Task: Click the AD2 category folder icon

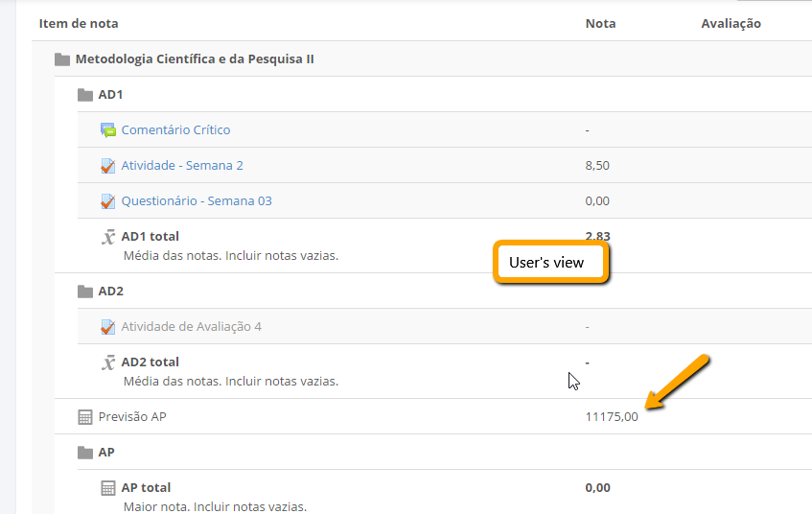Action: (85, 292)
